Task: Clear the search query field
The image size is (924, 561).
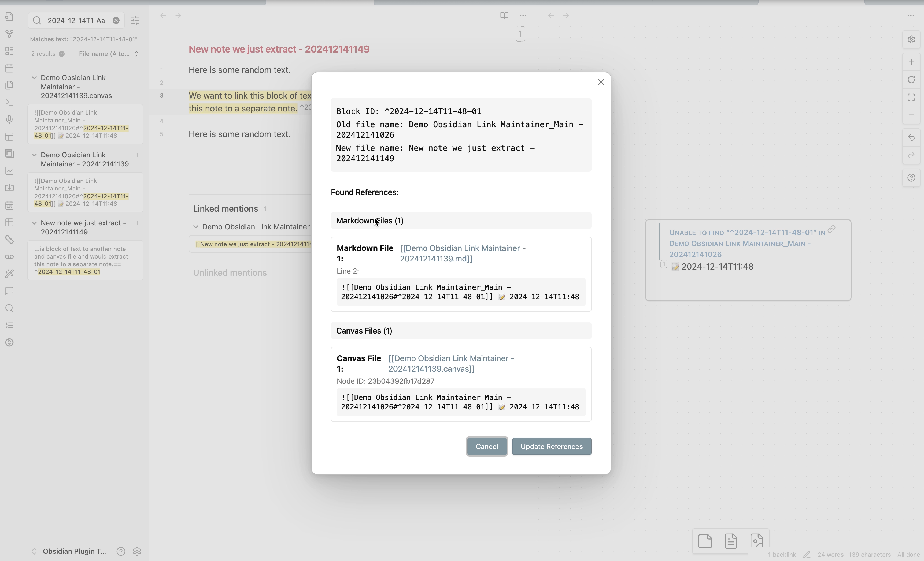Action: 116,20
